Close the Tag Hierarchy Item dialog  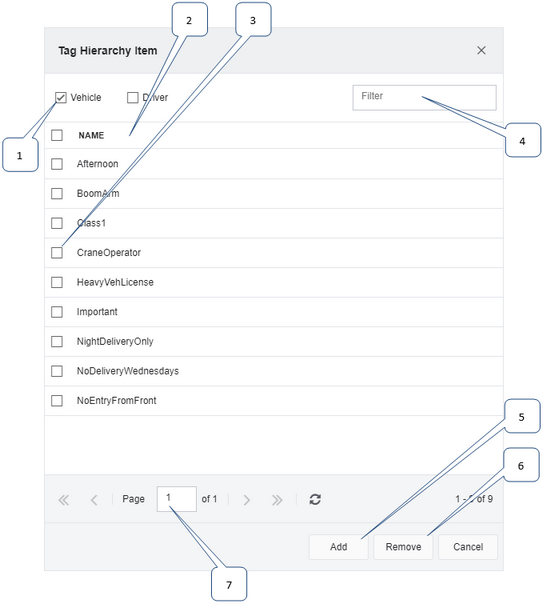[481, 50]
